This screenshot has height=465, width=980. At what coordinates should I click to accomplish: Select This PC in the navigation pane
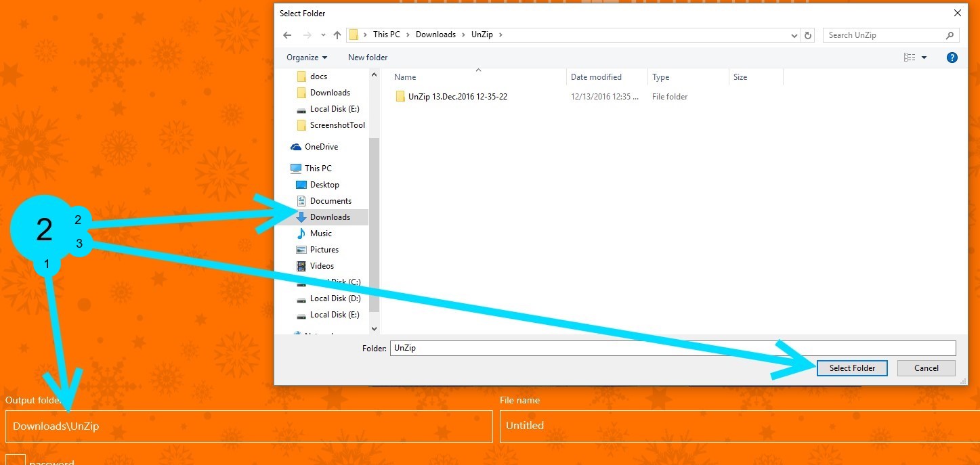pos(318,169)
